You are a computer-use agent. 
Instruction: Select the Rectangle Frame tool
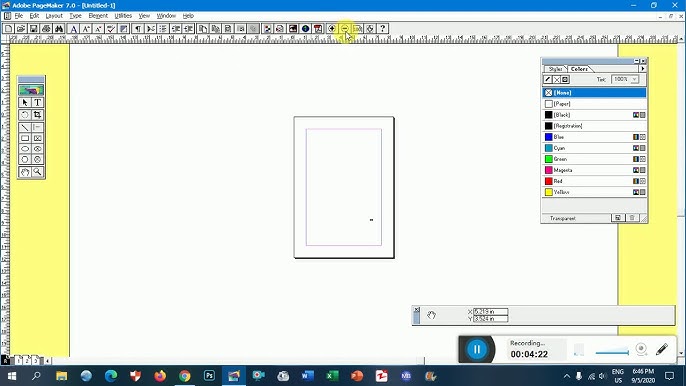pos(38,138)
